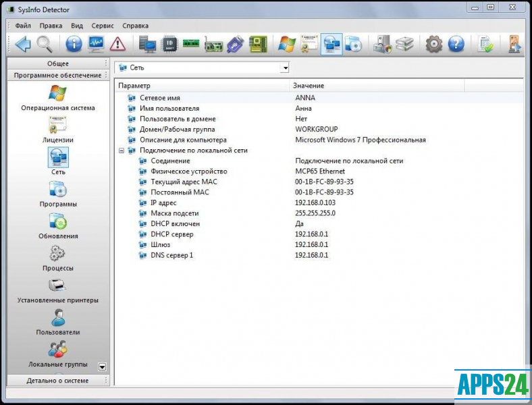Open Операционная система in sidebar
532x405 pixels.
pos(58,98)
